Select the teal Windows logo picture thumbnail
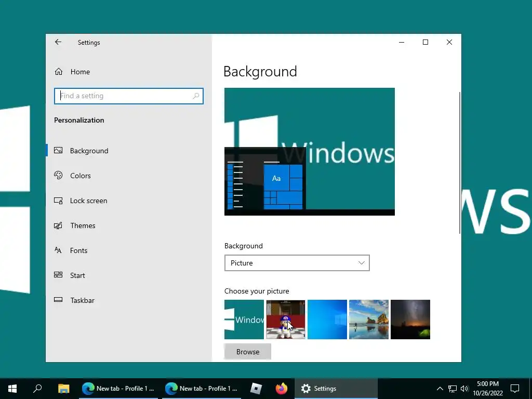 (244, 320)
